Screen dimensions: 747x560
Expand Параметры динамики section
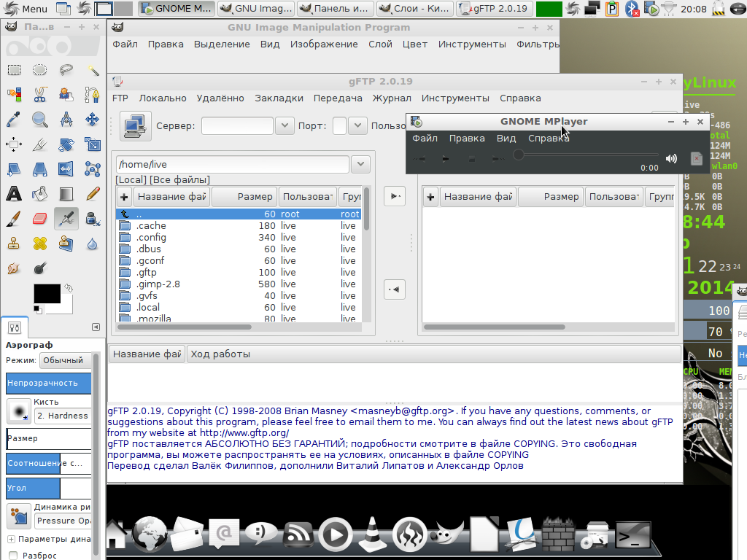(x=11, y=539)
